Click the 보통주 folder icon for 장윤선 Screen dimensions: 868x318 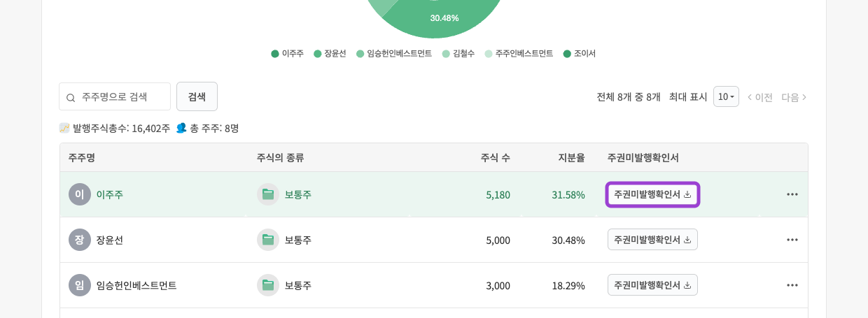[268, 240]
